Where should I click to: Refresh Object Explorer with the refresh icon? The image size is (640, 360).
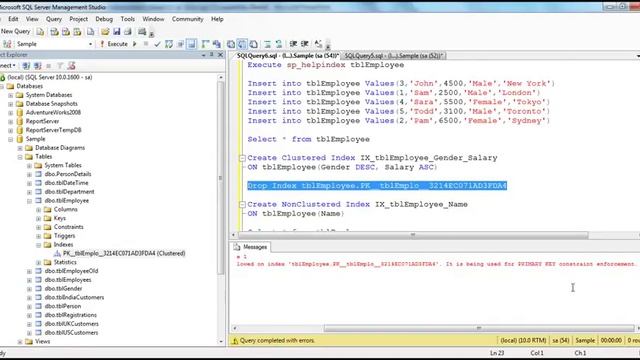tap(71, 65)
